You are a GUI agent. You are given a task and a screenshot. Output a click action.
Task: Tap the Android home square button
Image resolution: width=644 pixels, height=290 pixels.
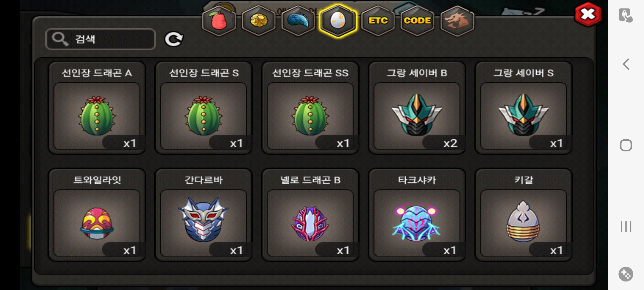click(x=626, y=145)
